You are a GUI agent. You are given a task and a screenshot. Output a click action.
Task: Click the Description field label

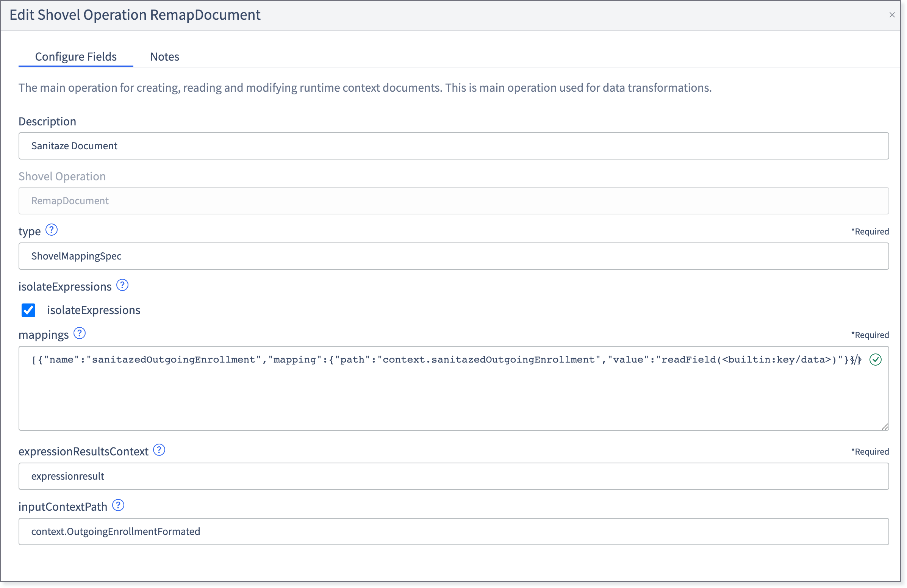click(47, 121)
